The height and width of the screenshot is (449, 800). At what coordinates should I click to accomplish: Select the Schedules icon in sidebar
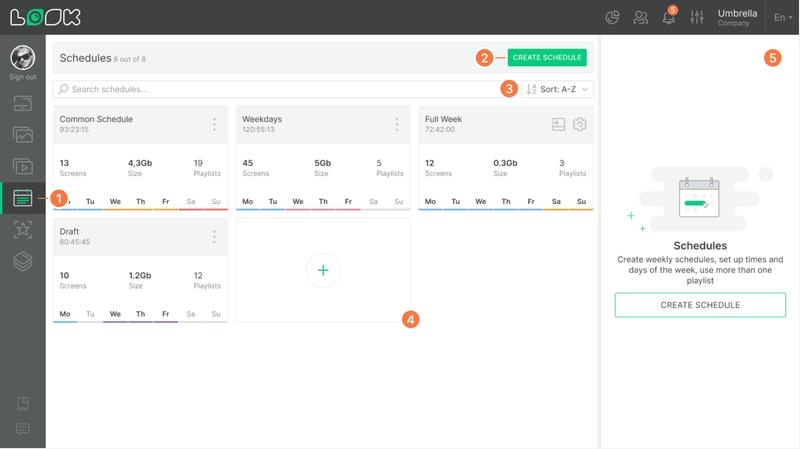click(22, 197)
